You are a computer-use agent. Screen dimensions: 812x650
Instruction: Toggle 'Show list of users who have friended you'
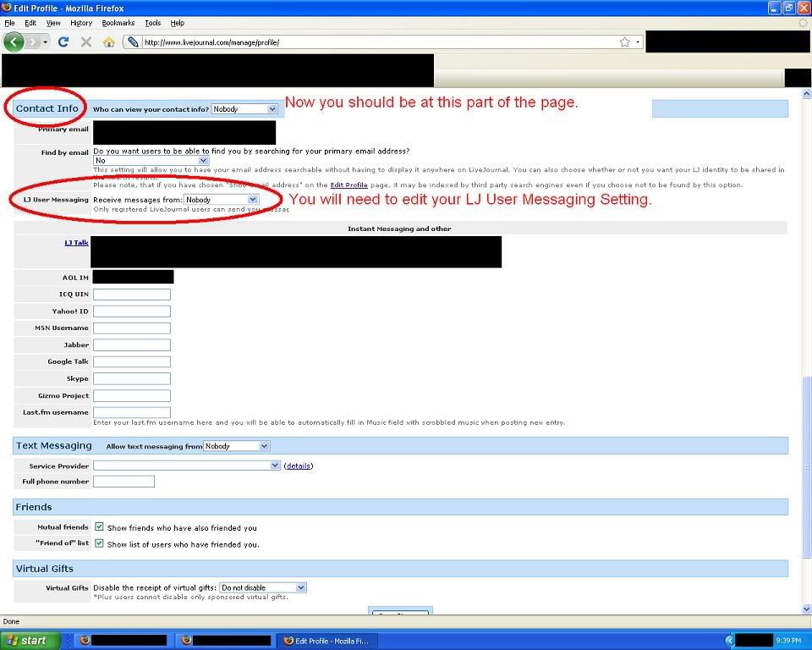[100, 543]
